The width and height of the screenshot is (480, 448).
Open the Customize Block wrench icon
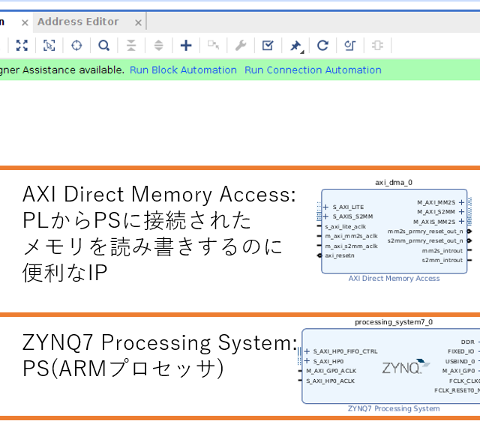point(241,46)
